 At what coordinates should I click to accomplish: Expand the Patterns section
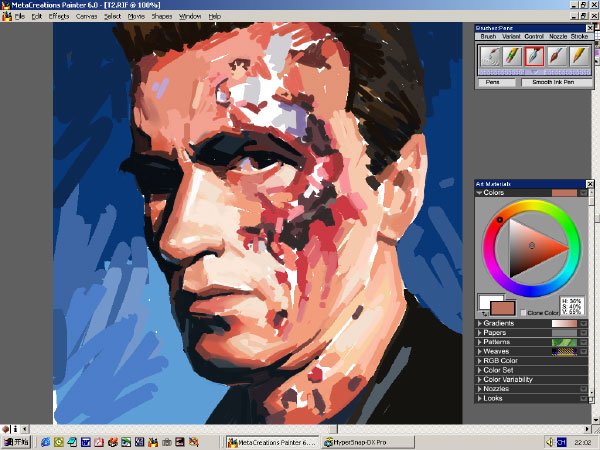click(x=479, y=342)
